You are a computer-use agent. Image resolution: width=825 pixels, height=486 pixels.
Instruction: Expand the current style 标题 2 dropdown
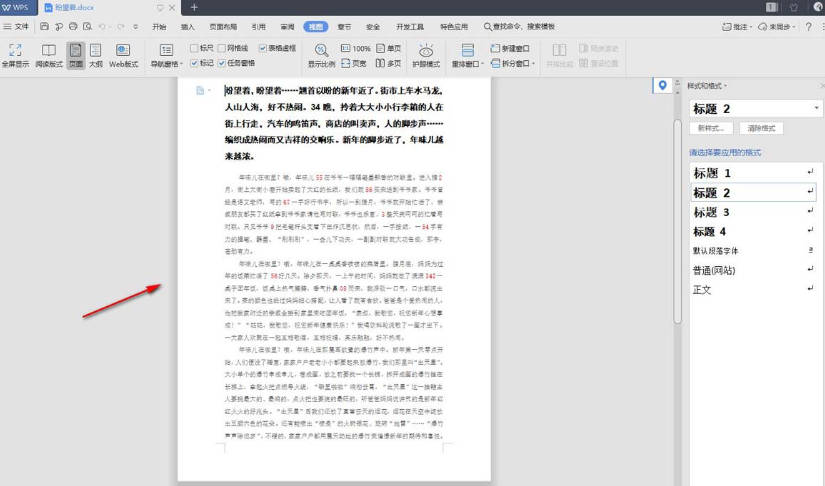click(816, 108)
